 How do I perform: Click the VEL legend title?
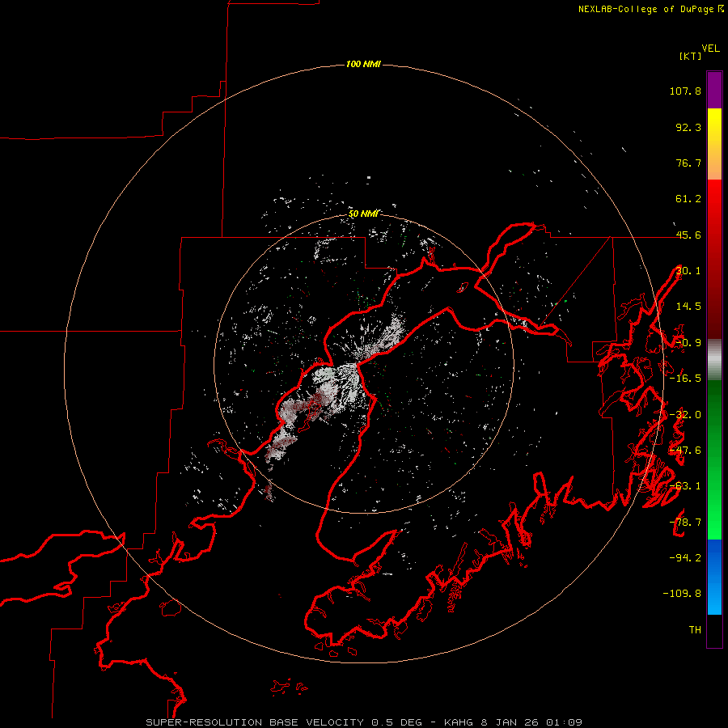(710, 49)
